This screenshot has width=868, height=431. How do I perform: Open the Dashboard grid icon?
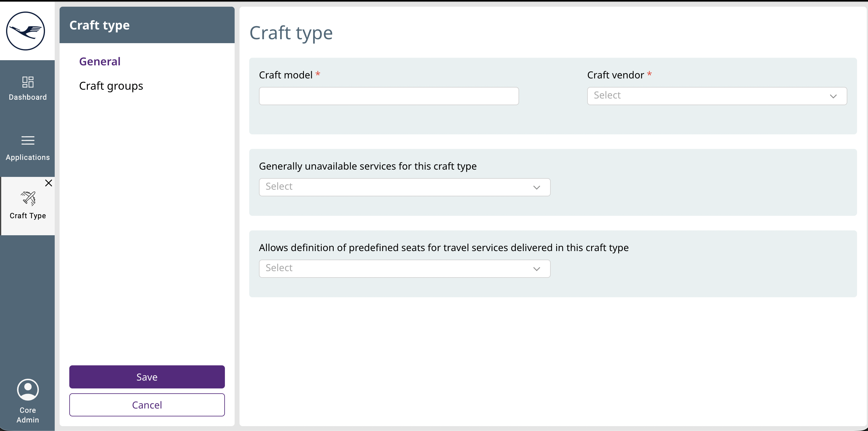pos(28,82)
